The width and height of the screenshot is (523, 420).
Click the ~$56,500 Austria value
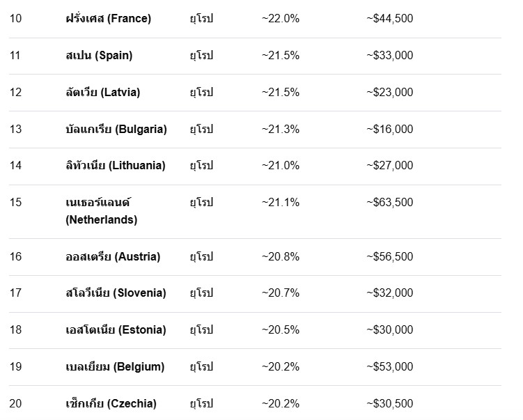[x=390, y=256]
